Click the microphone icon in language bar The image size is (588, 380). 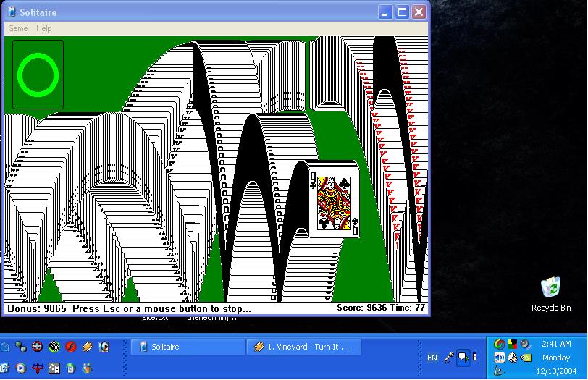point(449,357)
